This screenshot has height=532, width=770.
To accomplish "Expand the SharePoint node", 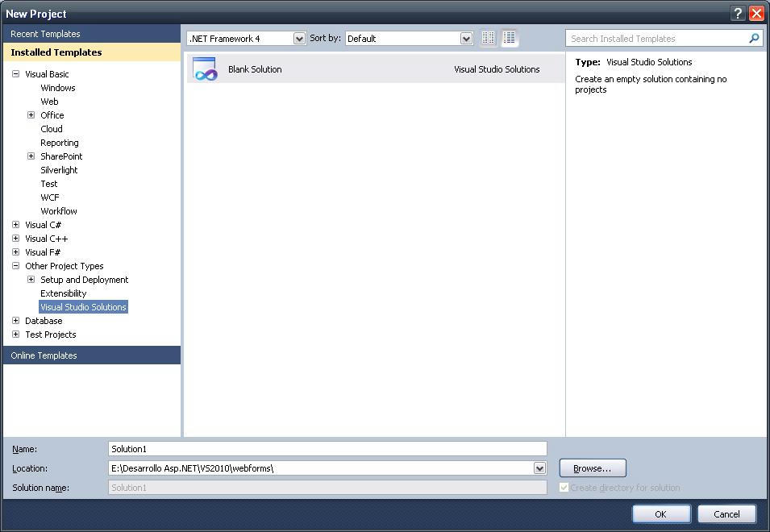I will (x=31, y=156).
